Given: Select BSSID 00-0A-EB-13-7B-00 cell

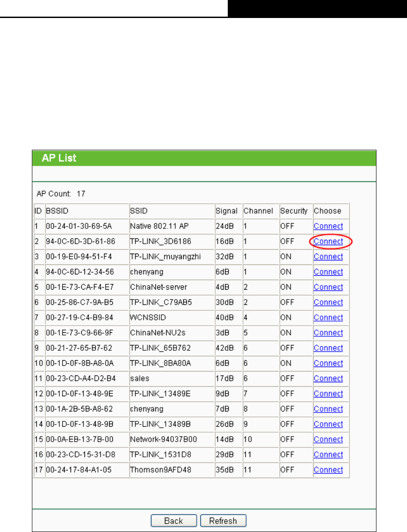Looking at the screenshot, I should coord(87,440).
